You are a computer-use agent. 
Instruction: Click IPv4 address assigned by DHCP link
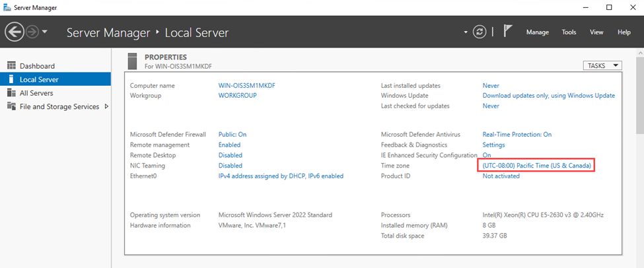click(281, 176)
